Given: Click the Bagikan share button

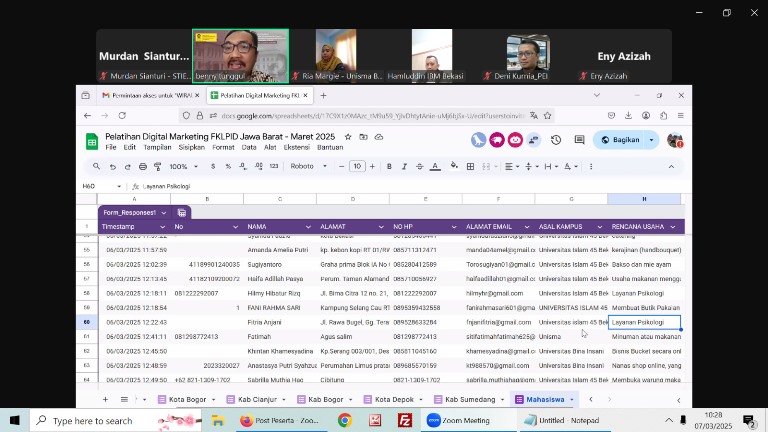Looking at the screenshot, I should coord(620,140).
